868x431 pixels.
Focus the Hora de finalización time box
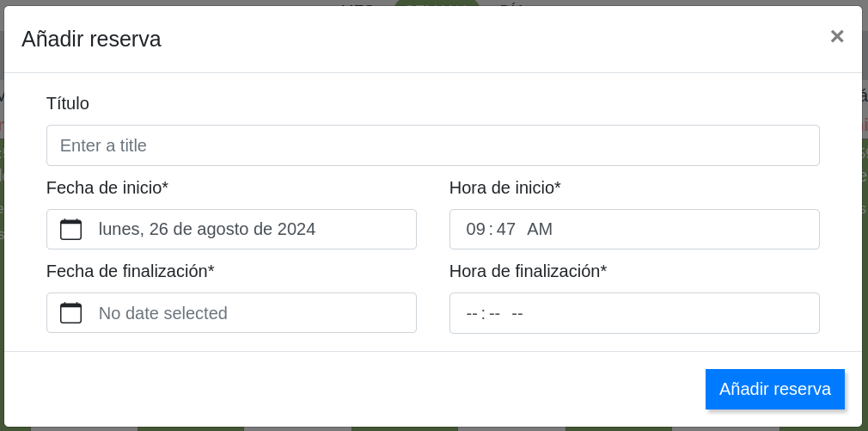[x=670, y=313]
